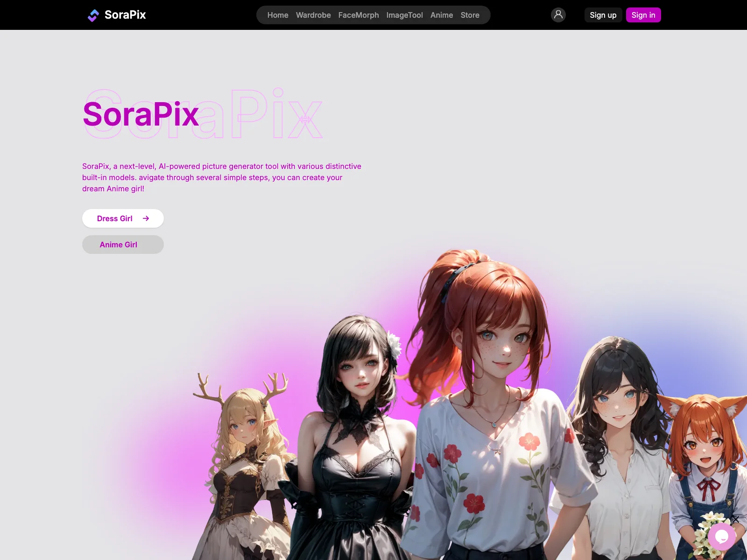Click the Dress Girl button
Viewport: 747px width, 560px height.
pyautogui.click(x=123, y=218)
